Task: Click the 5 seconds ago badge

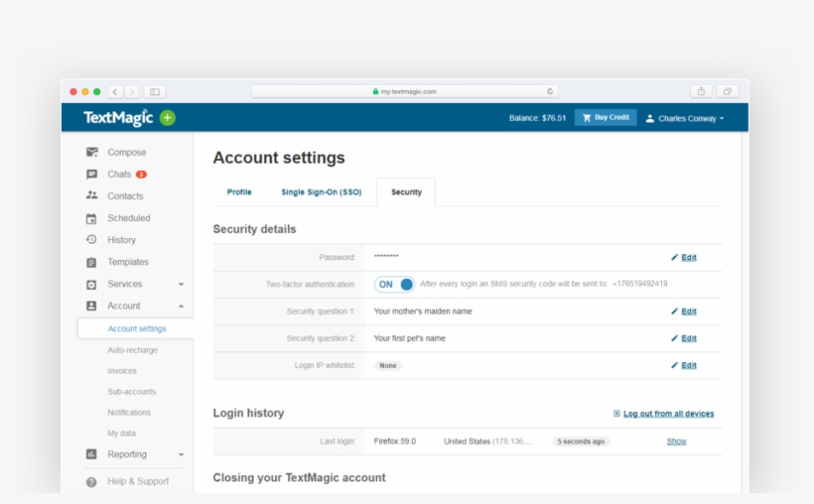Action: 581,441
